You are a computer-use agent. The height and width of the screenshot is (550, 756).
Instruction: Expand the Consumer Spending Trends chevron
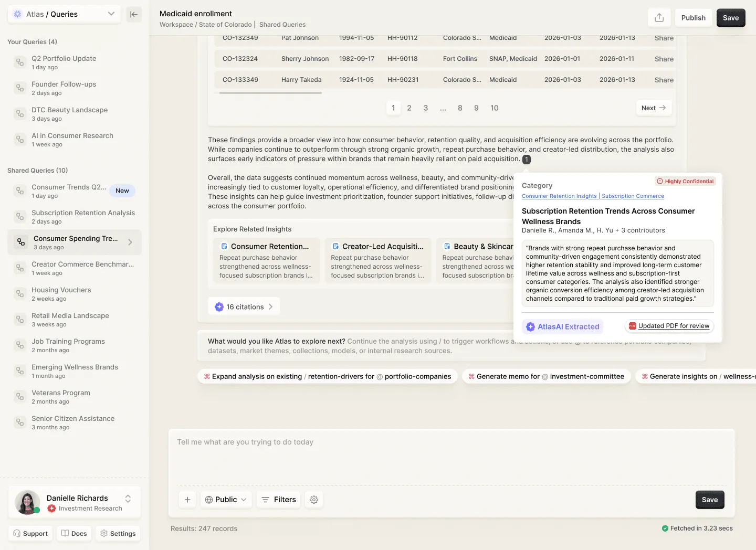point(130,242)
